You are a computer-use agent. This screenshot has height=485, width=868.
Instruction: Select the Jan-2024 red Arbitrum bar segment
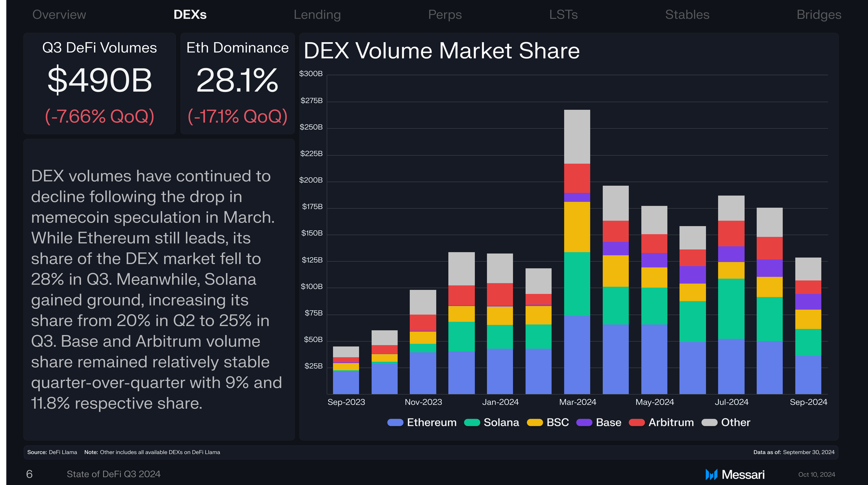coord(500,294)
